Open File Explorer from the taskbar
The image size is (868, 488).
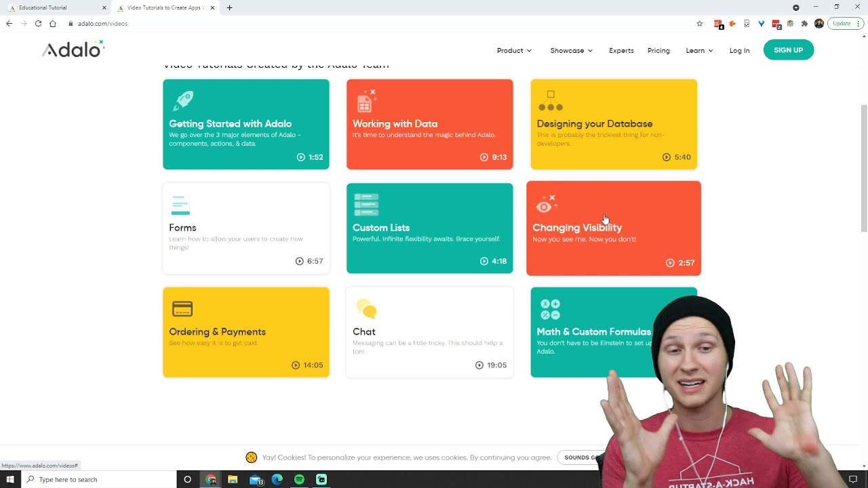[x=233, y=479]
